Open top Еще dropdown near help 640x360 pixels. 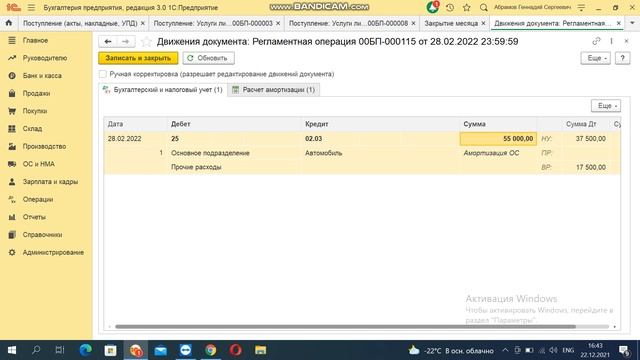click(596, 58)
